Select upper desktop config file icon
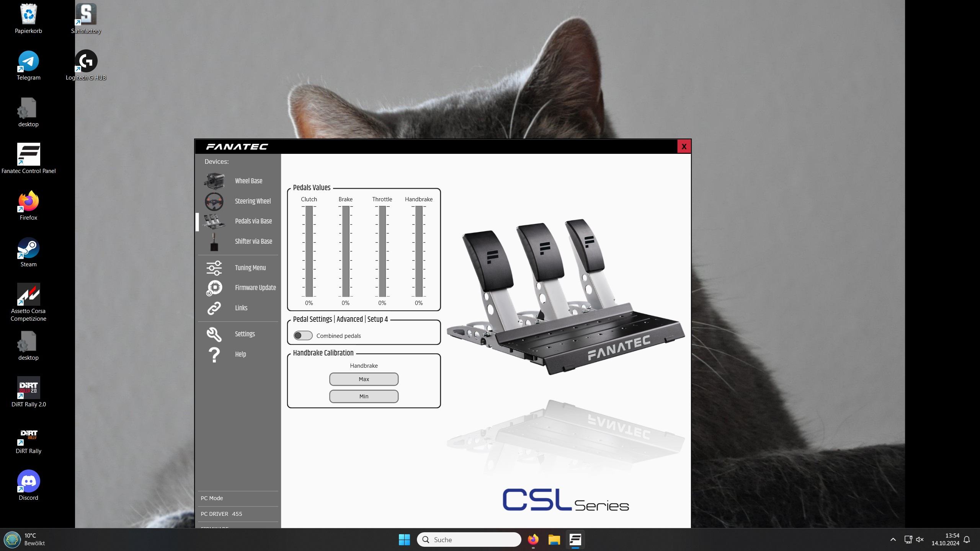Viewport: 980px width, 551px height. [28, 112]
